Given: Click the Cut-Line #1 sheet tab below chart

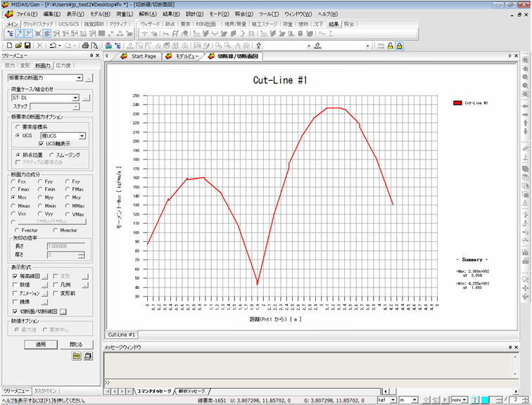Looking at the screenshot, I should 122,335.
